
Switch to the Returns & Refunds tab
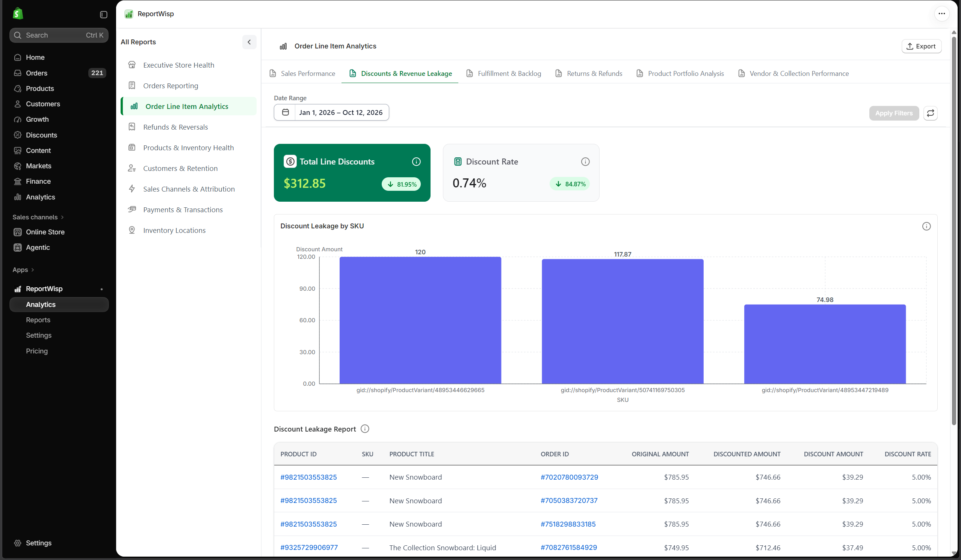pos(589,73)
